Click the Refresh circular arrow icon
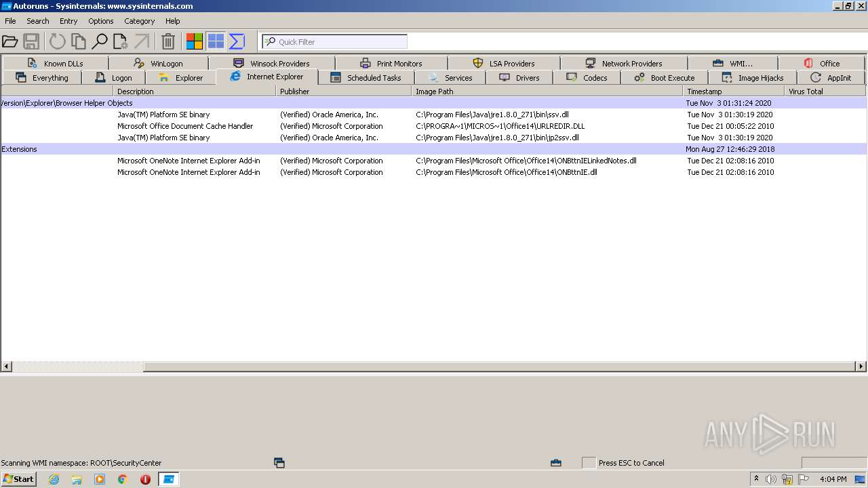Image resolution: width=868 pixels, height=488 pixels. click(x=58, y=41)
